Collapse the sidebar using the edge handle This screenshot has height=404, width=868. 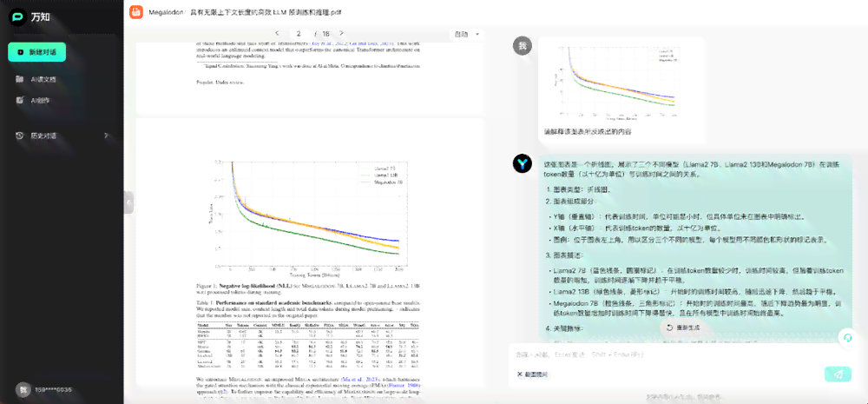(128, 202)
